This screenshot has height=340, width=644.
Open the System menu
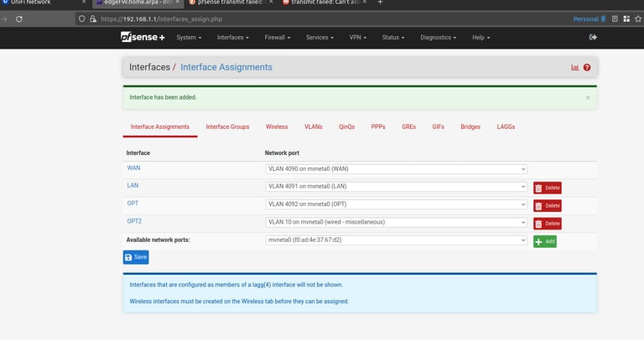[189, 38]
